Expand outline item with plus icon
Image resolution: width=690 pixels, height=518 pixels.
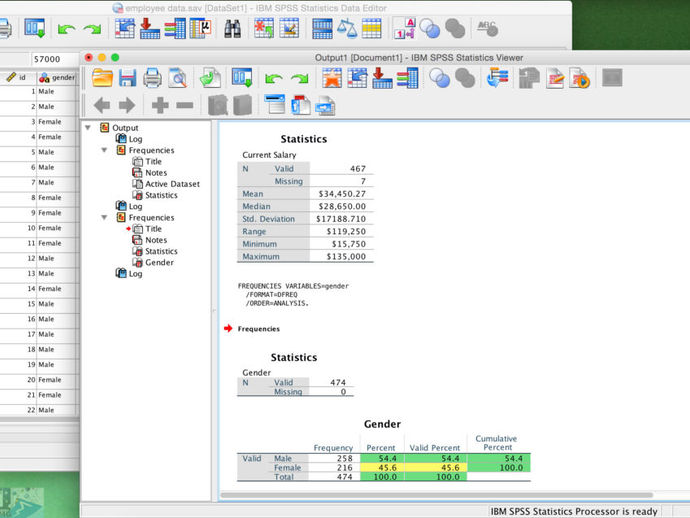160,105
